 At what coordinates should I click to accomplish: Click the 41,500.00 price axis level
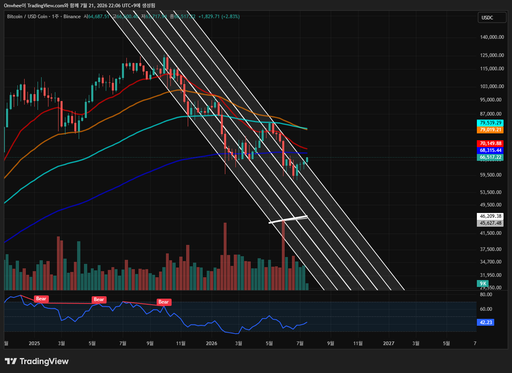point(491,233)
